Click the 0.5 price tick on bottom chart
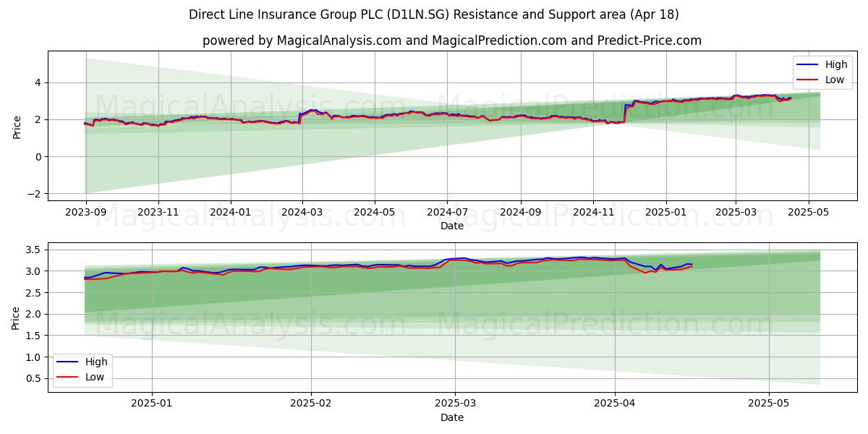Screen dimensions: 868x434 click(33, 378)
